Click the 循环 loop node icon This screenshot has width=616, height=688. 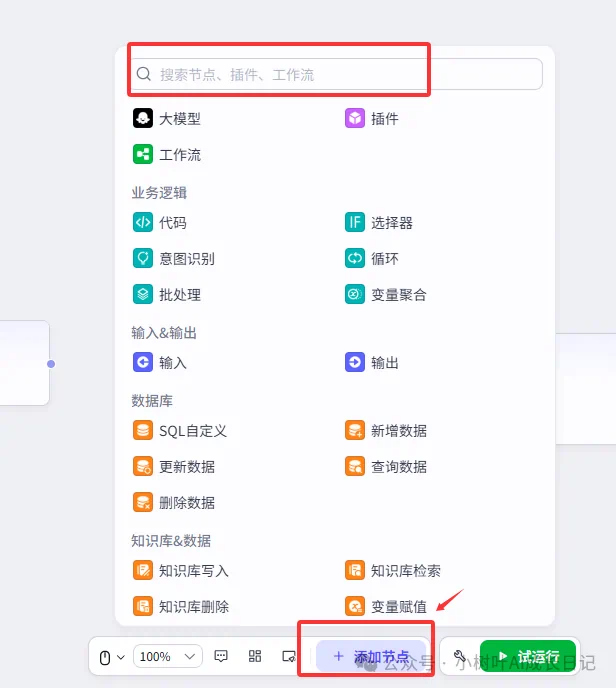pos(355,258)
